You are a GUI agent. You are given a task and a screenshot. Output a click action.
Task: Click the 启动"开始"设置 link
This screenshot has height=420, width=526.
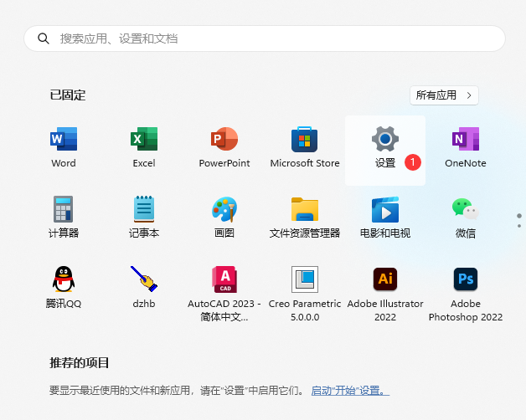(350, 391)
